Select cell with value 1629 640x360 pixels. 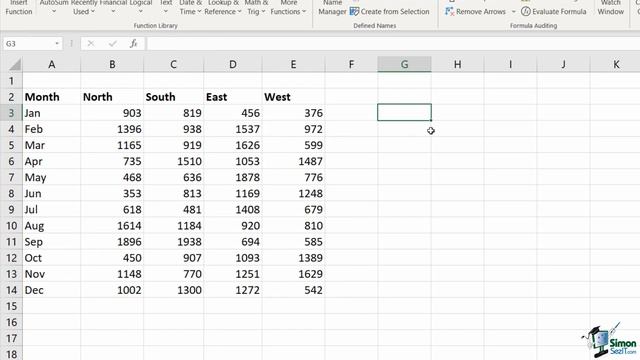(293, 274)
